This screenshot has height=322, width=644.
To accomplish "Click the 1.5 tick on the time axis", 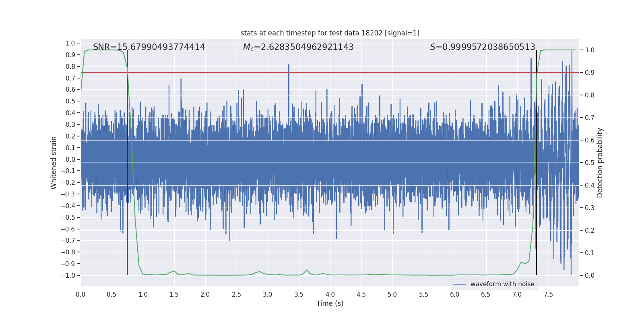I will pos(174,295).
